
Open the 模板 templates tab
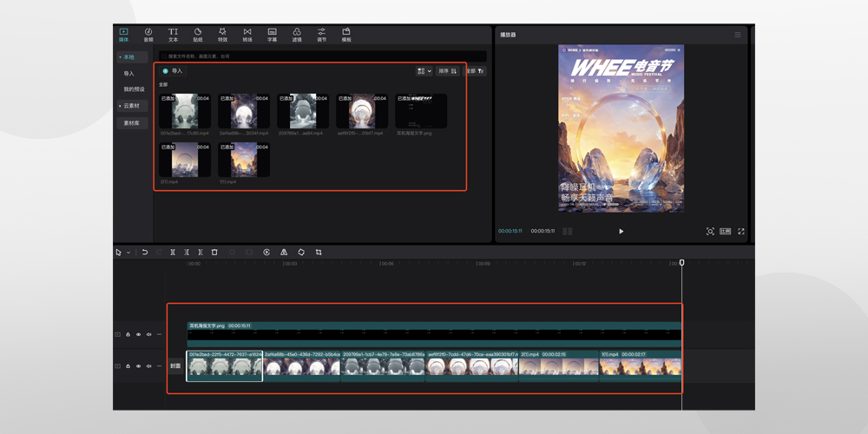[346, 35]
